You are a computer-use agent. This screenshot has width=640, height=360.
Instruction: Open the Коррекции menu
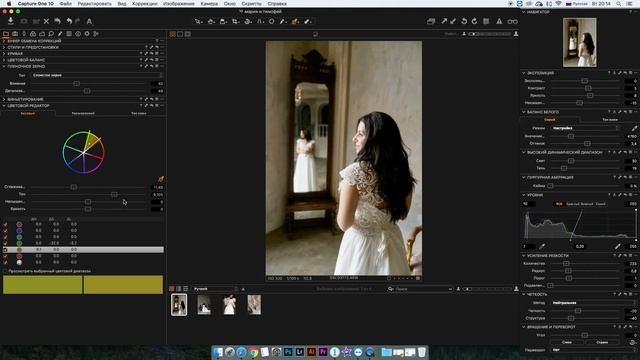144,3
